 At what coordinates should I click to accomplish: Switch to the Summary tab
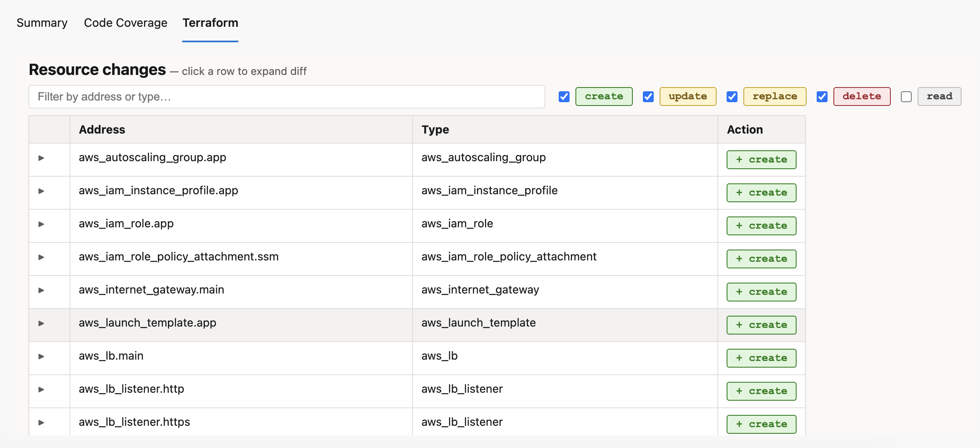[42, 23]
